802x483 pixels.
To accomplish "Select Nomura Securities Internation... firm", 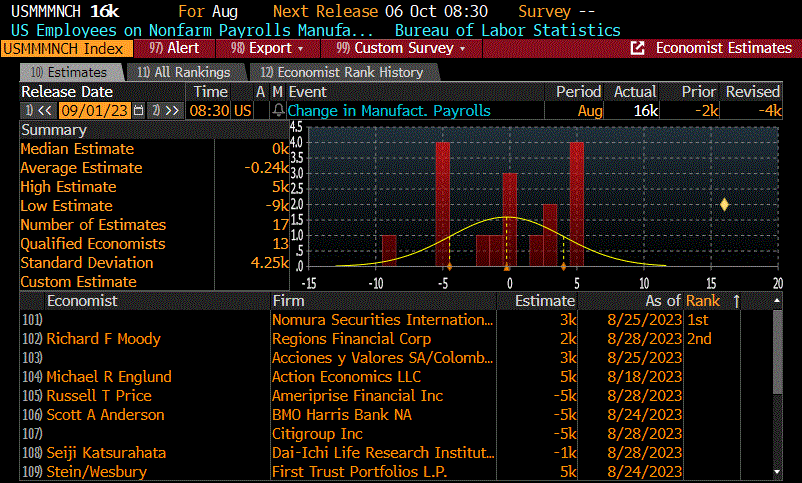I will coord(383,320).
